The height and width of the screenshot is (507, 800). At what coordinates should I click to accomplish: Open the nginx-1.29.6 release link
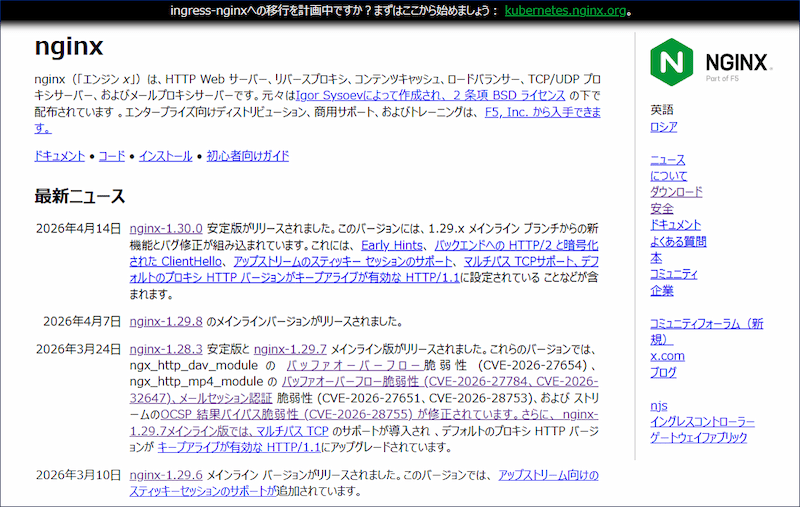coord(166,475)
